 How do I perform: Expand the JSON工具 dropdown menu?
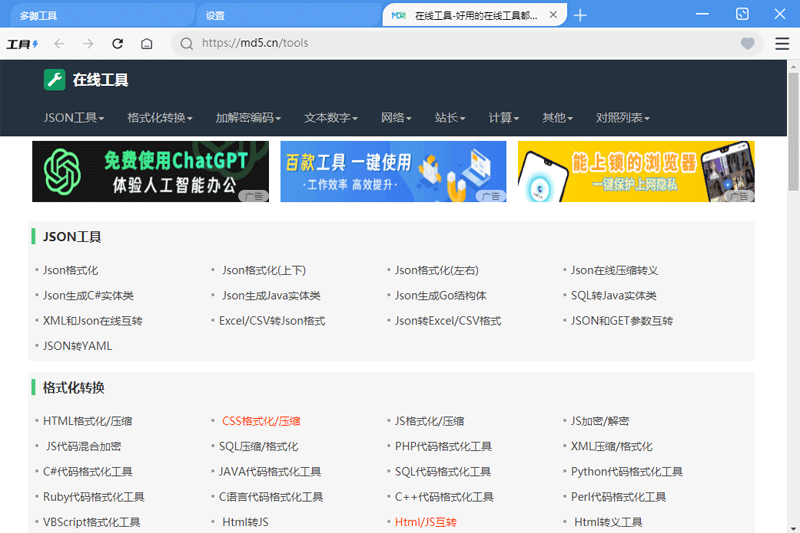coord(74,118)
